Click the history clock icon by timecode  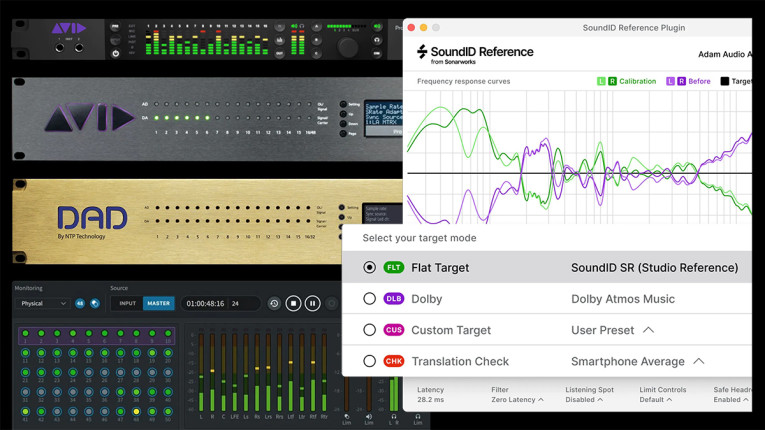pos(274,304)
